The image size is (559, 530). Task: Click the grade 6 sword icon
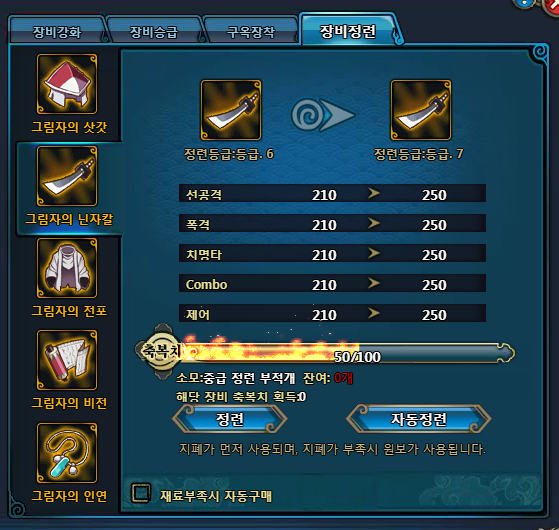(x=231, y=110)
